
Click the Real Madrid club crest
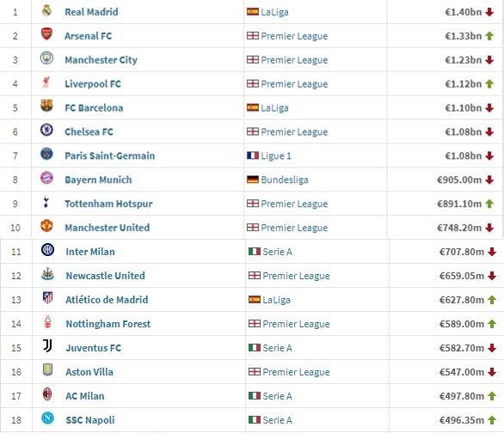(47, 11)
